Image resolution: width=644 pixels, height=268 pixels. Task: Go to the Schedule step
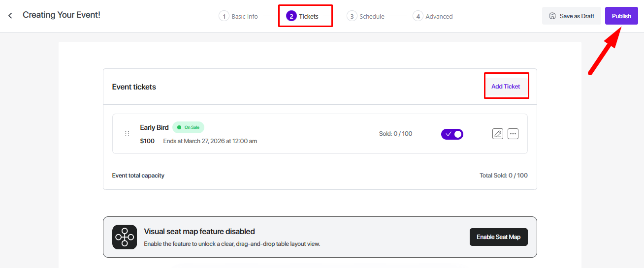click(x=372, y=16)
